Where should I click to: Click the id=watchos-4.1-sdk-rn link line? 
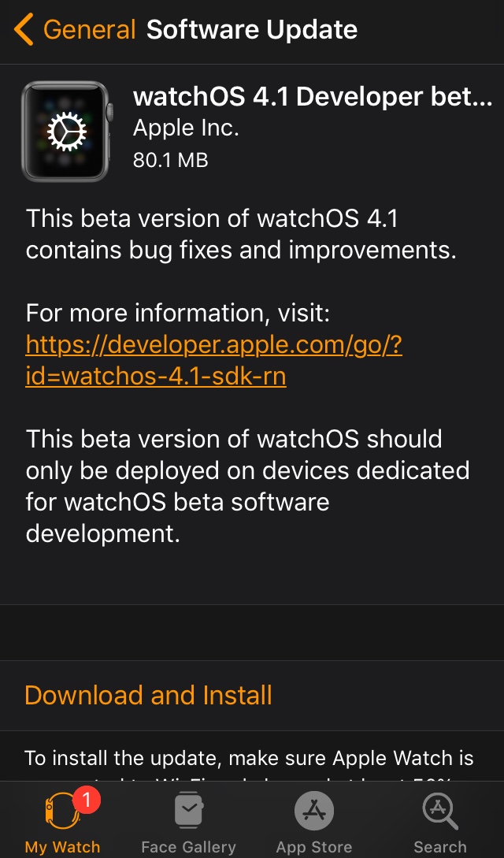pyautogui.click(x=156, y=377)
